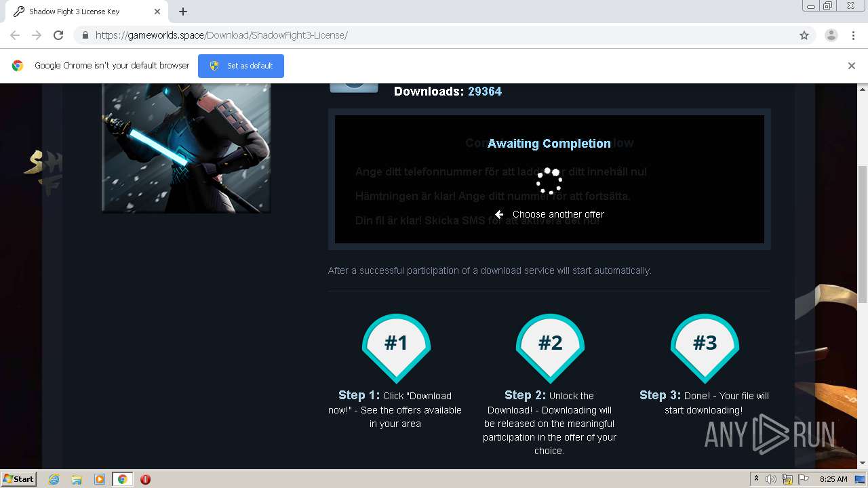Click the Set as default button
Screen dimensions: 868x488
[x=241, y=66]
